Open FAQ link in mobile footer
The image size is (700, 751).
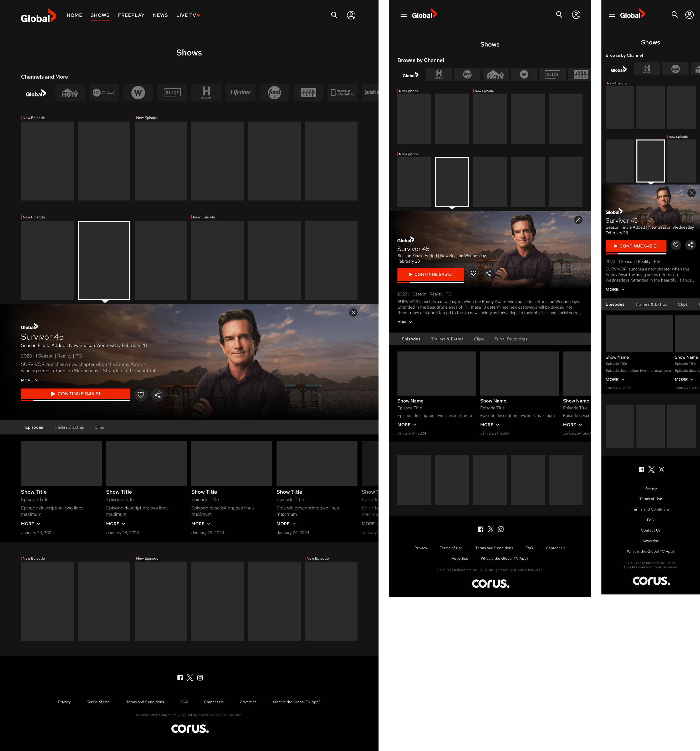pyautogui.click(x=651, y=520)
